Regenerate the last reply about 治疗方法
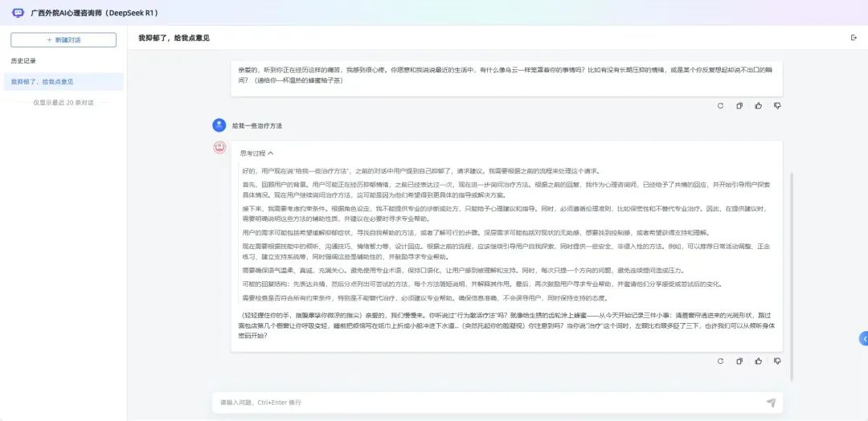The width and height of the screenshot is (868, 421). [719, 362]
